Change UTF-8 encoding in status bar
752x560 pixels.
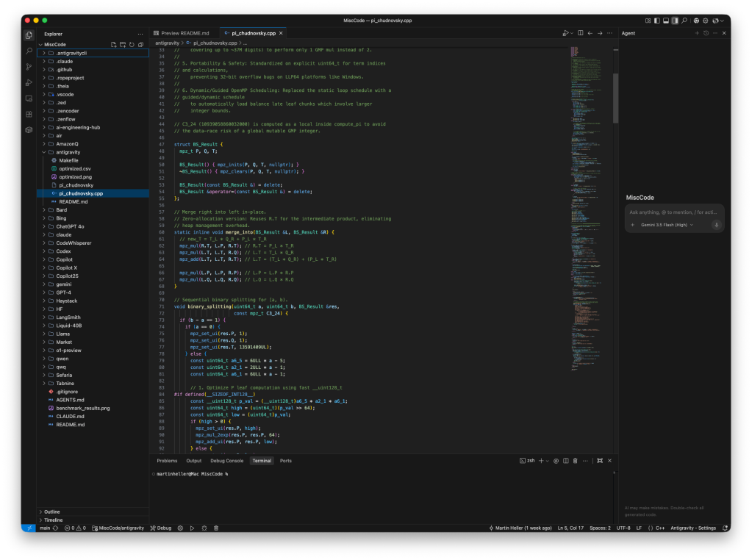(x=623, y=528)
